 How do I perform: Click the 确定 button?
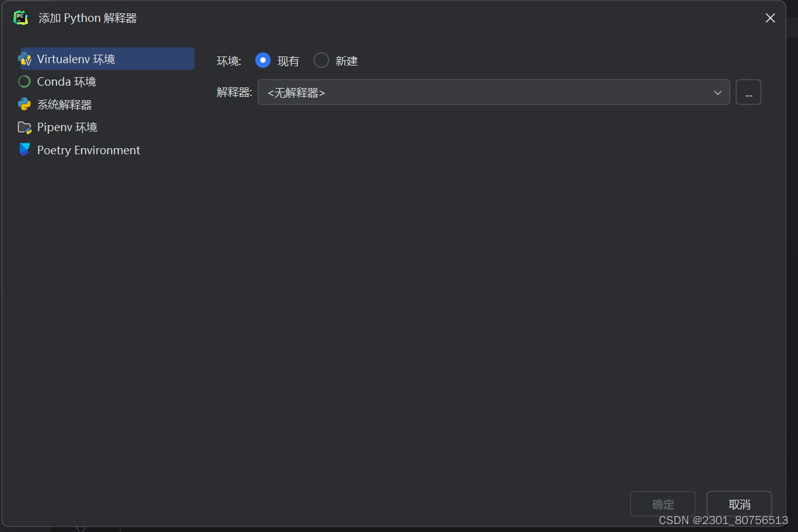[663, 504]
